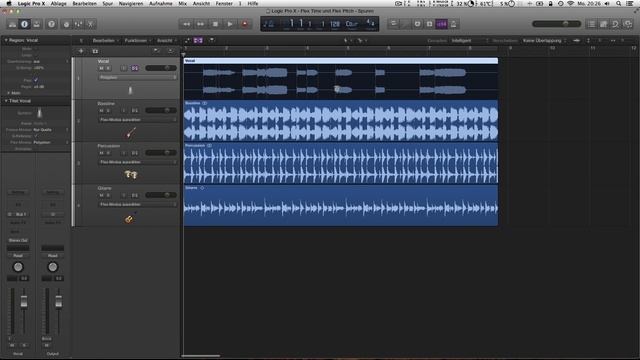This screenshot has height=360, width=640.
Task: Collapse the Titel: Vocal inspector section
Action: pos(6,101)
